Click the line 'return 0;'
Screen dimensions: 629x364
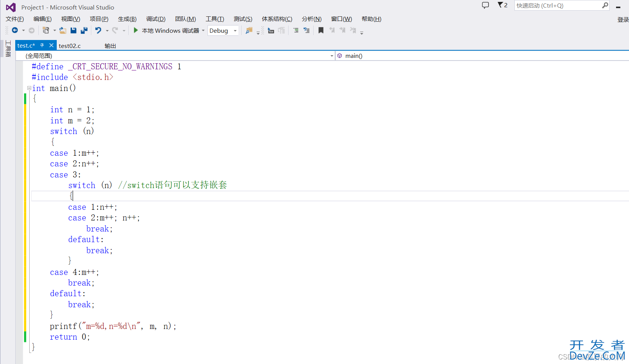point(70,337)
